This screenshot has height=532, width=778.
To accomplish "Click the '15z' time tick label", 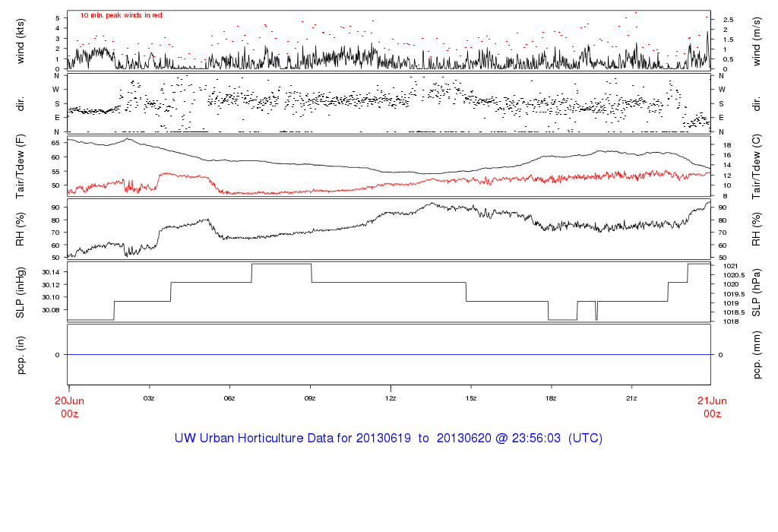I will 471,398.
